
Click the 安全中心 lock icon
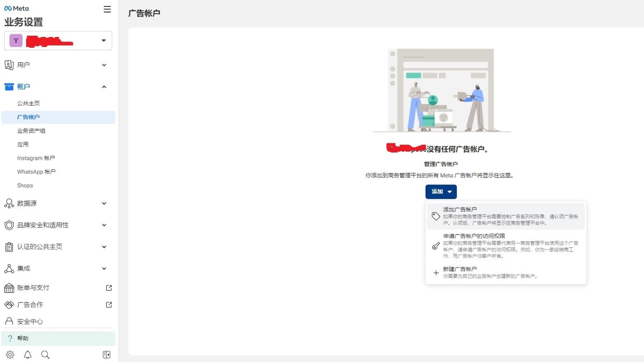tap(9, 321)
